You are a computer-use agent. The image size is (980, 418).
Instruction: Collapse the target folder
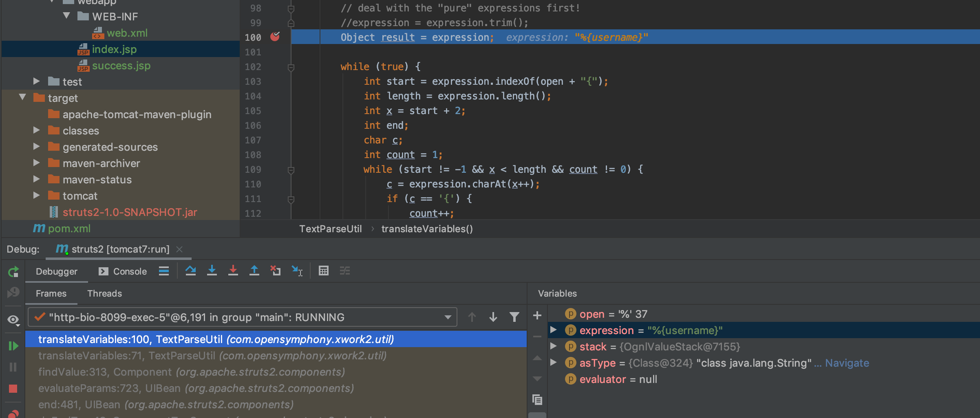click(x=22, y=97)
